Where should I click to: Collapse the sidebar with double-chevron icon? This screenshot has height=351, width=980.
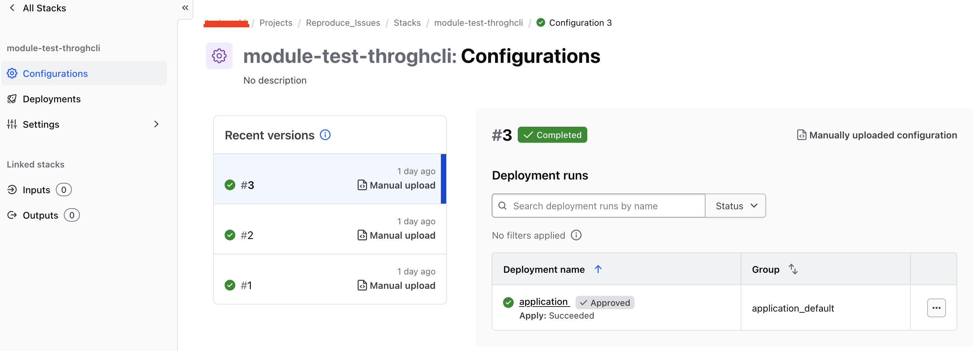coord(185,8)
